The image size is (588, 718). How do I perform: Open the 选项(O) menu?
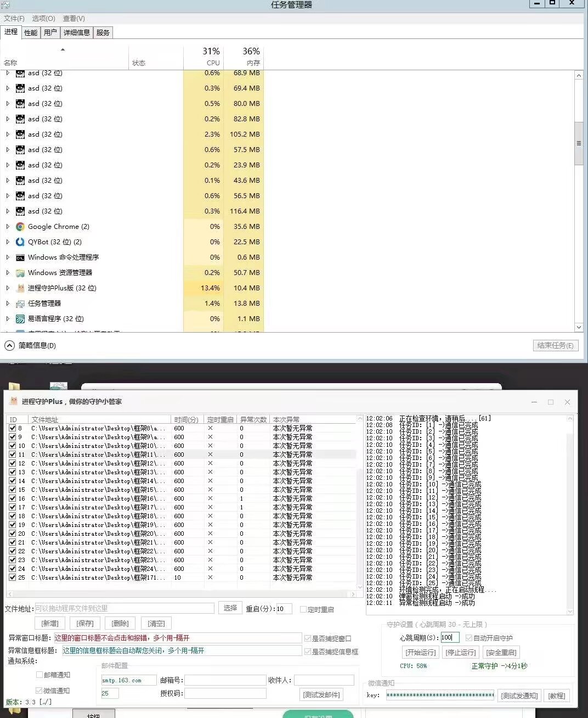[43, 19]
